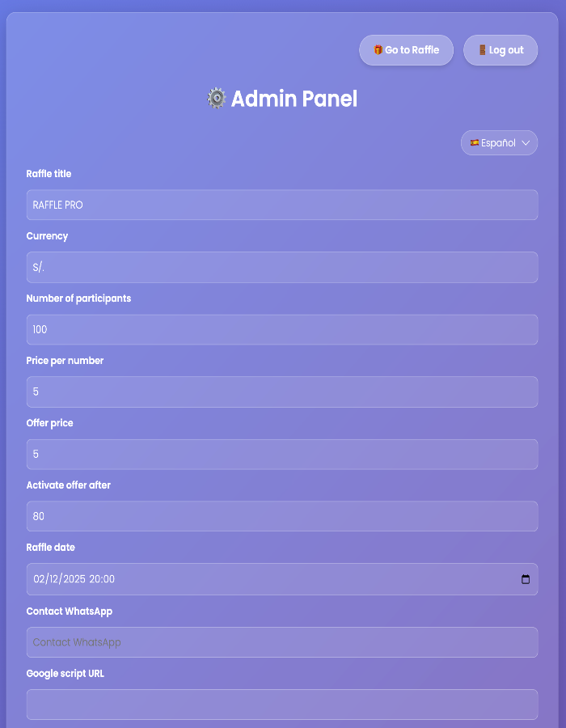566x728 pixels.
Task: Click the Admin Panel heading text
Action: click(294, 99)
